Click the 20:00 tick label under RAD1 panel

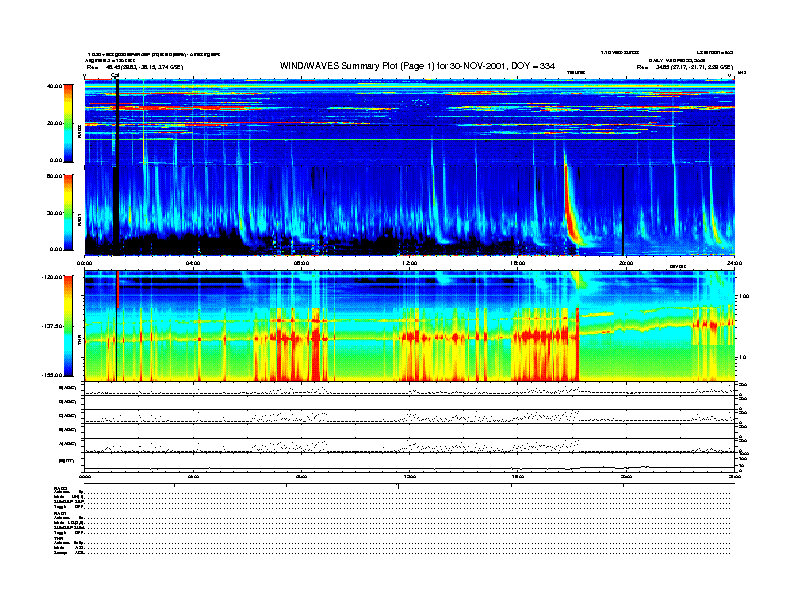point(626,263)
